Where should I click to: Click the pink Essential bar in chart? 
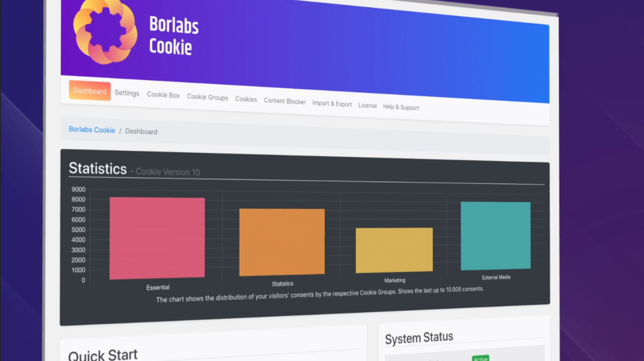157,238
